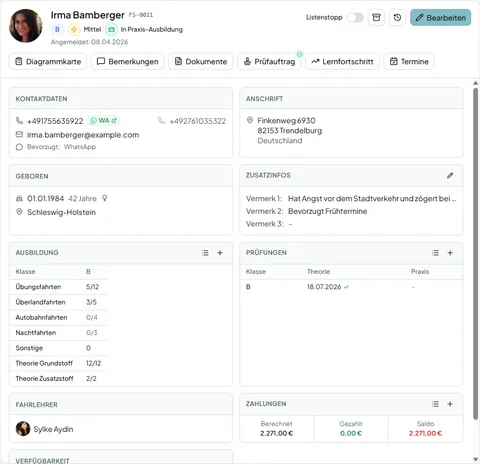Click the student ID FS-0021
This screenshot has height=464, width=480.
141,15
